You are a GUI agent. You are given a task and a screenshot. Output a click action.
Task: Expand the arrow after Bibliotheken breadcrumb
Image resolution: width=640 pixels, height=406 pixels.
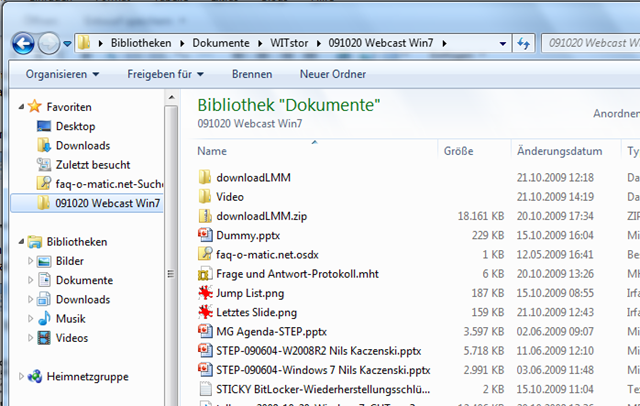pyautogui.click(x=182, y=43)
